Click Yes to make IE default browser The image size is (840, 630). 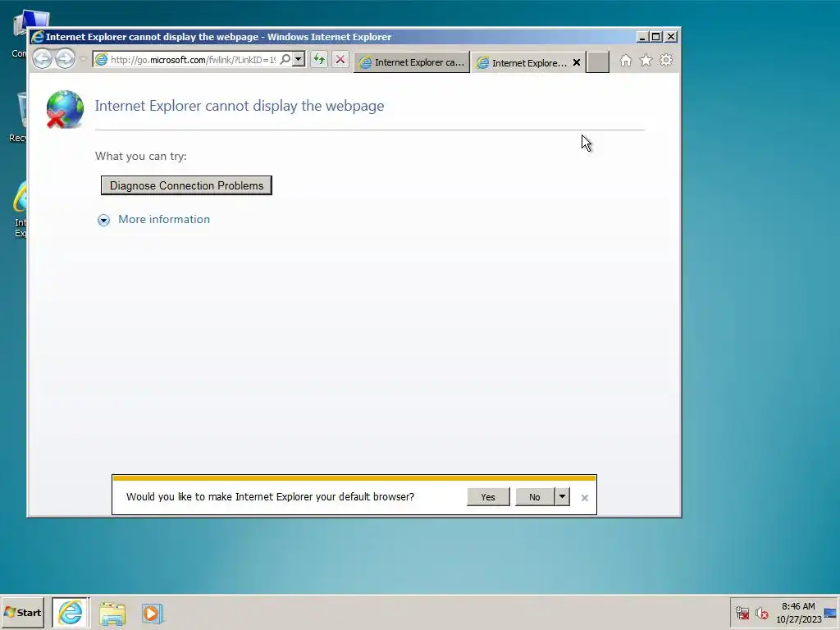click(488, 496)
